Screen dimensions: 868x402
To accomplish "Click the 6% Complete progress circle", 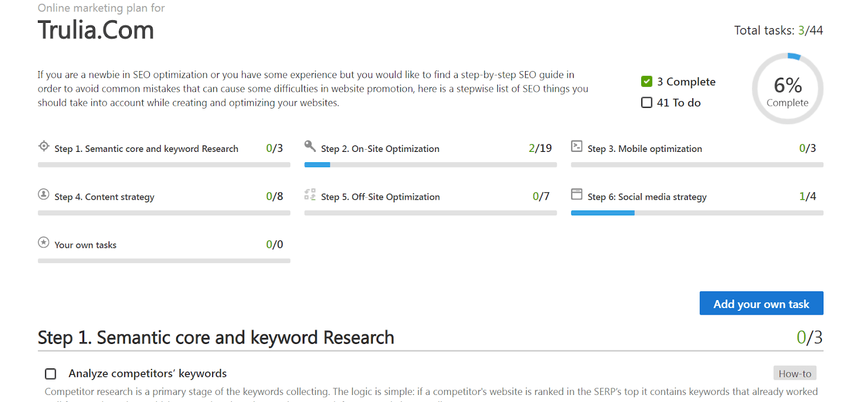I will (x=788, y=88).
